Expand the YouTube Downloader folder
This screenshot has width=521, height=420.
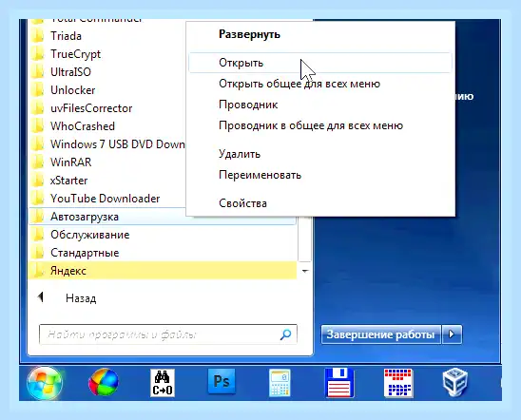click(107, 199)
